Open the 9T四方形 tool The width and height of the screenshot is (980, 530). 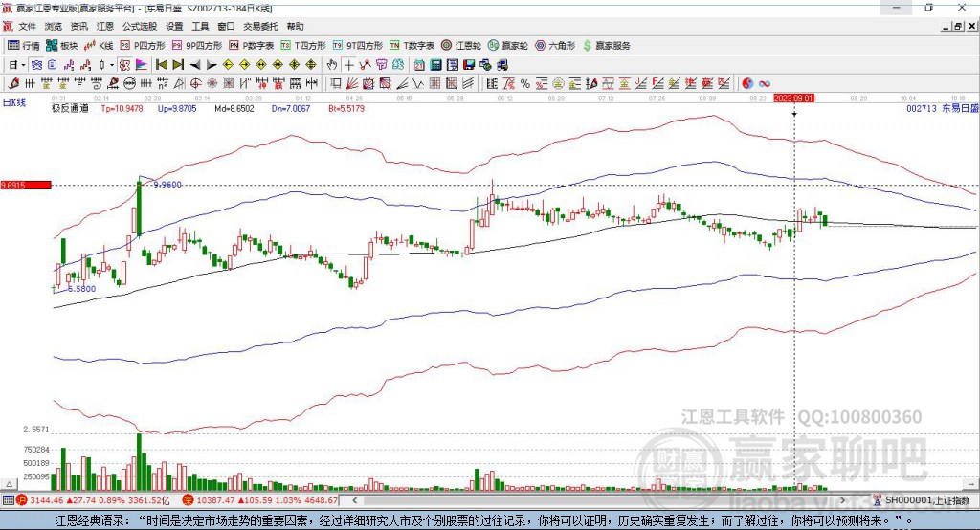[x=358, y=46]
